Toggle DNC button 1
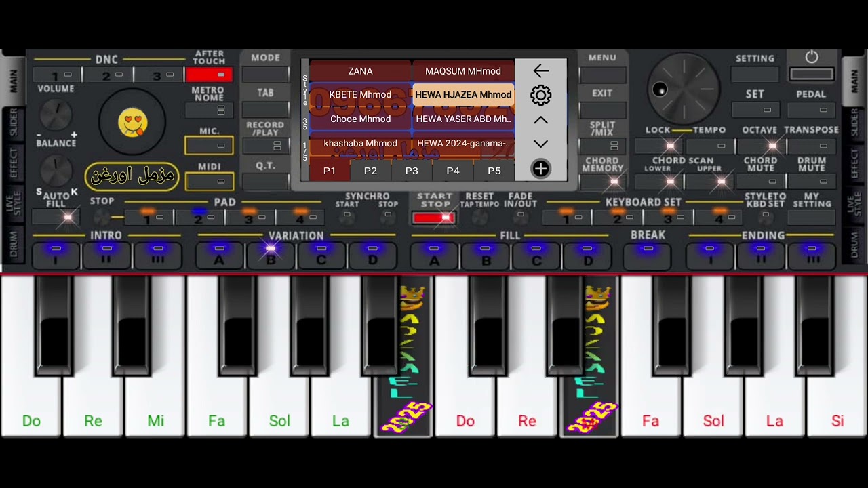868x488 pixels. tap(58, 75)
